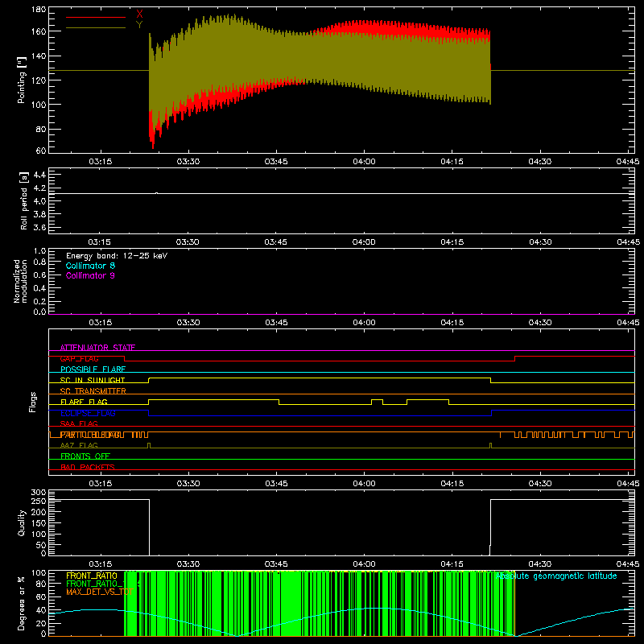Click the 1.0 tick on modulation axis
The height and width of the screenshot is (644, 644).
[x=39, y=251]
